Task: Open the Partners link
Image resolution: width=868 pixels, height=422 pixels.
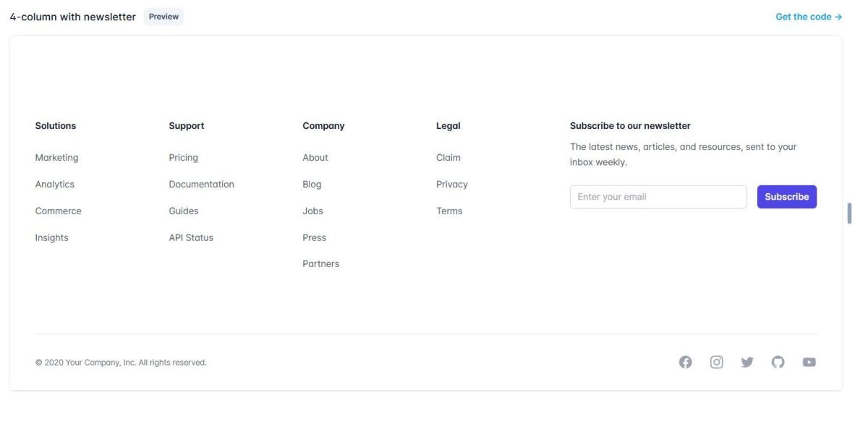Action: (320, 264)
